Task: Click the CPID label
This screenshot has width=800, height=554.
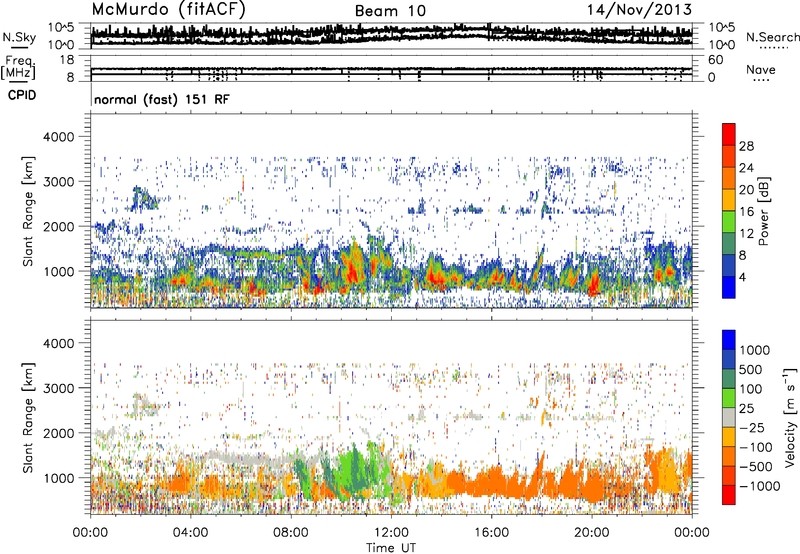Action: click(x=22, y=95)
